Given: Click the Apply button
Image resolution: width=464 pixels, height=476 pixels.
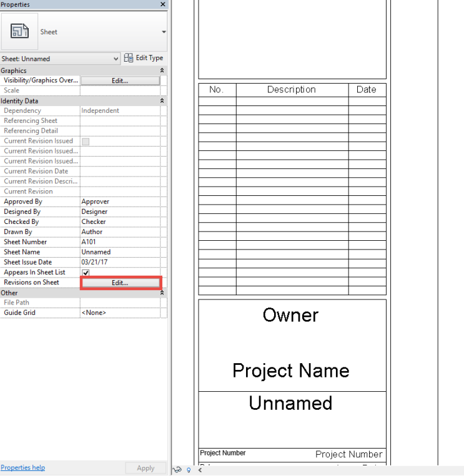Looking at the screenshot, I should [146, 468].
